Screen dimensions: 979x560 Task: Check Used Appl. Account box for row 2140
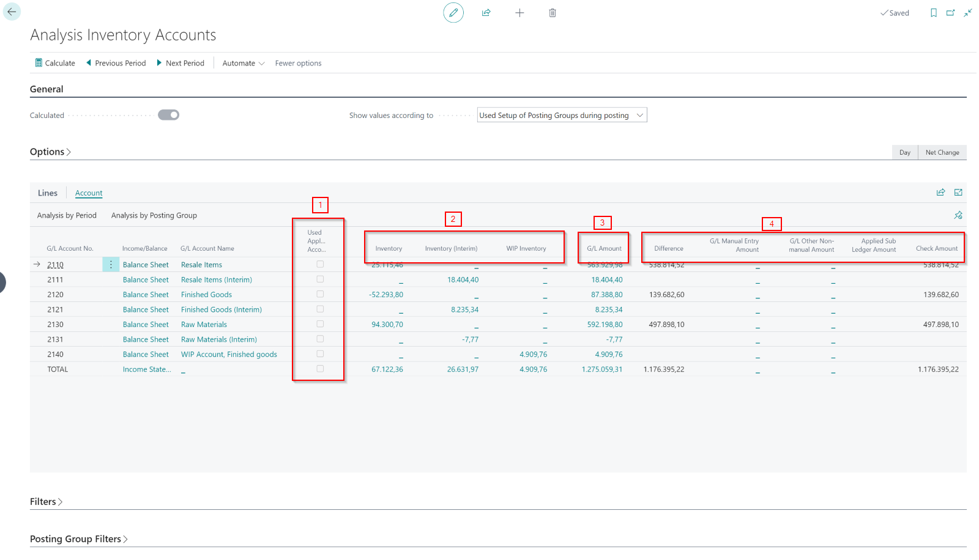[320, 354]
